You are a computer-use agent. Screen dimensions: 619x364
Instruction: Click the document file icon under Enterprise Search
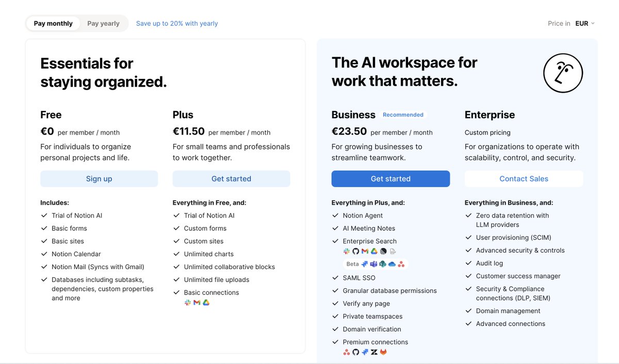(x=393, y=251)
